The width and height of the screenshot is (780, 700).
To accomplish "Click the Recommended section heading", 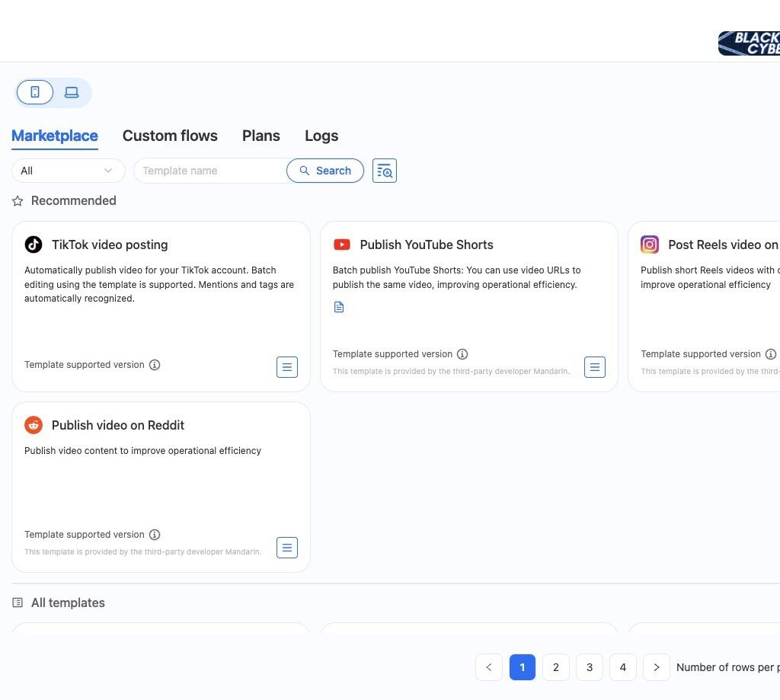I will [x=74, y=200].
